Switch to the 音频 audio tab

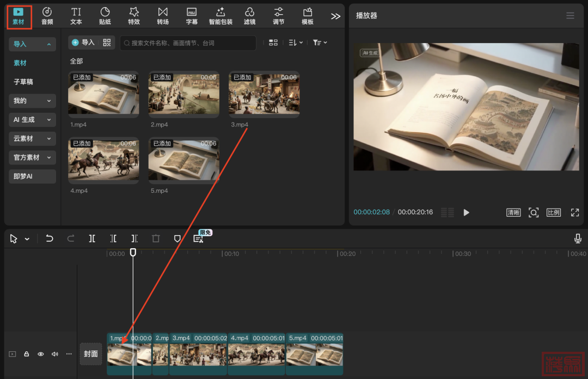[x=47, y=16]
